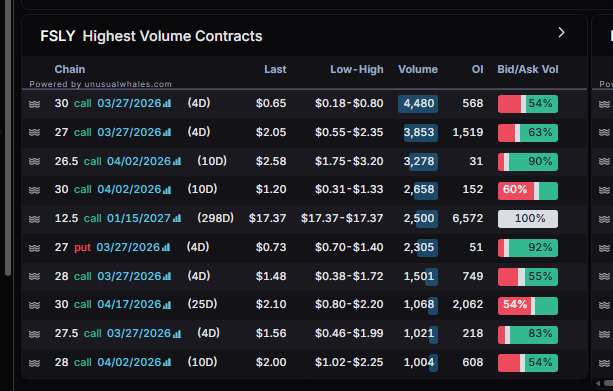Sort by the Chain column header

[70, 69]
